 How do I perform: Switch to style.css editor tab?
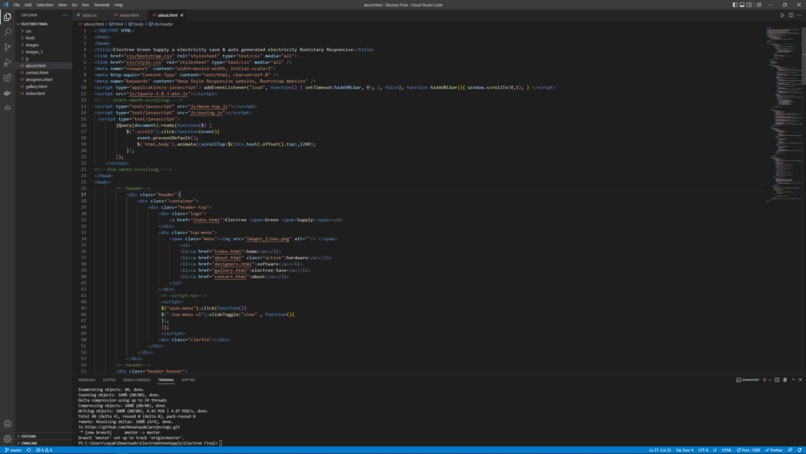coord(89,15)
